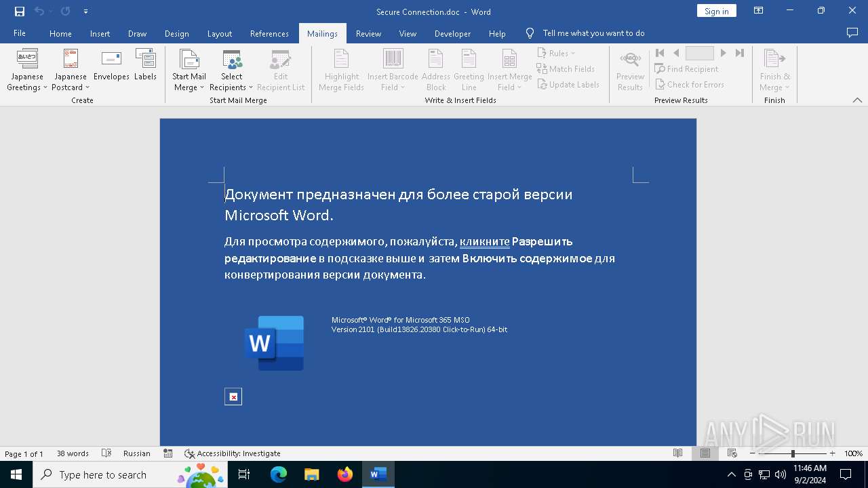Image resolution: width=868 pixels, height=488 pixels.
Task: Open the File tab
Action: coord(20,33)
